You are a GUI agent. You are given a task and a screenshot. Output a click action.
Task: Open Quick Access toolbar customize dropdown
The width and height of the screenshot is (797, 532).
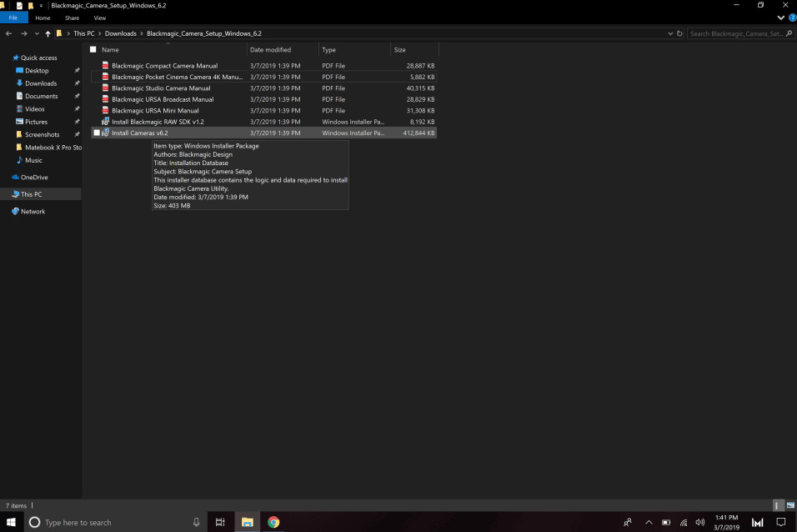[x=41, y=6]
